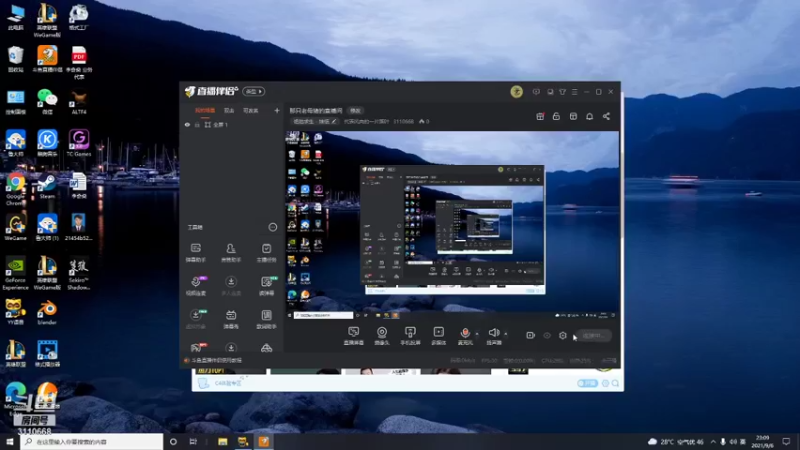Click the Windows Start button
This screenshot has width=800, height=450.
[10, 441]
